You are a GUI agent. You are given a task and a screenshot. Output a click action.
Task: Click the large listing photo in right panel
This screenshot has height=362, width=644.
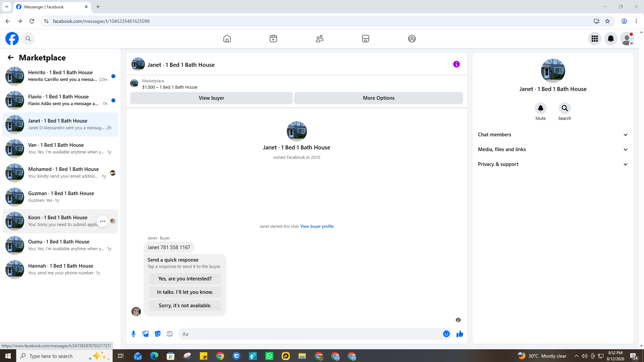[553, 71]
